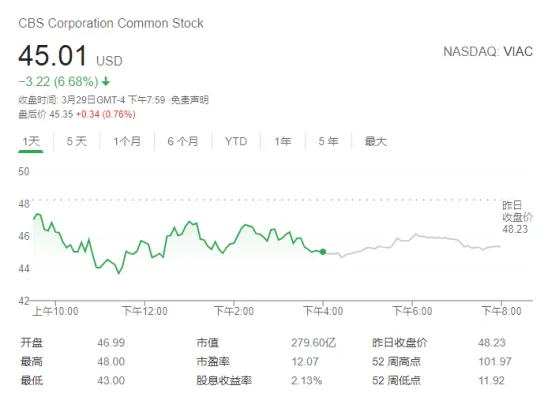
Task: Click the 下午8:00 axis label
Action: coord(501,311)
